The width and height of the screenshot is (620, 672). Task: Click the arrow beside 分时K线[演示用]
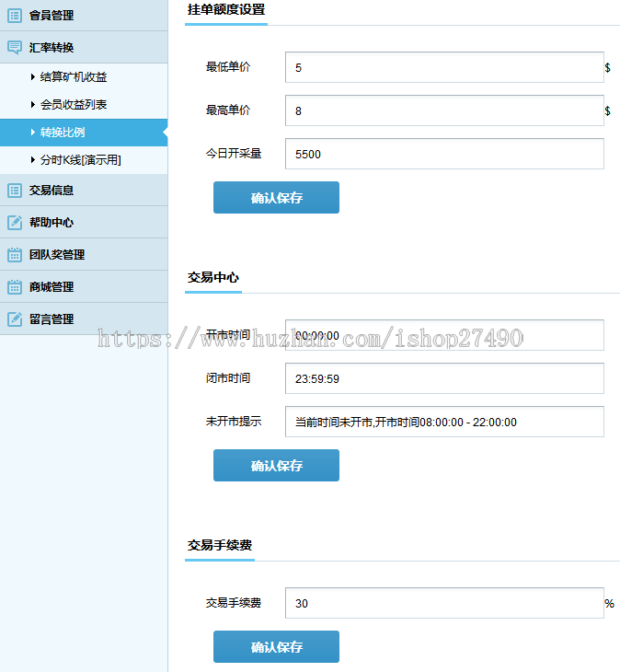point(33,160)
